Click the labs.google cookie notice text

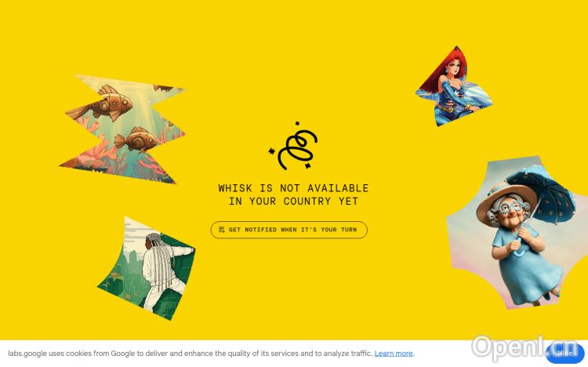[x=191, y=354]
